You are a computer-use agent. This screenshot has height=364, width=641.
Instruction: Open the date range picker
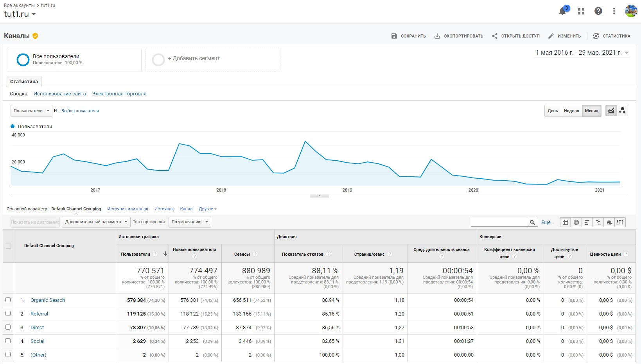(x=582, y=53)
